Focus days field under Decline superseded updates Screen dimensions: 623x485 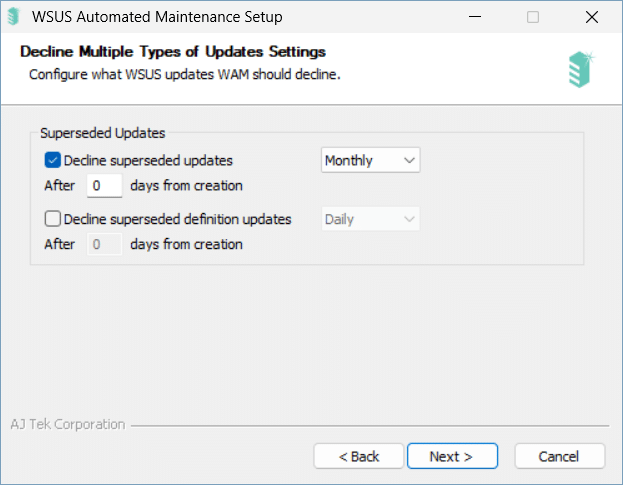click(x=104, y=185)
